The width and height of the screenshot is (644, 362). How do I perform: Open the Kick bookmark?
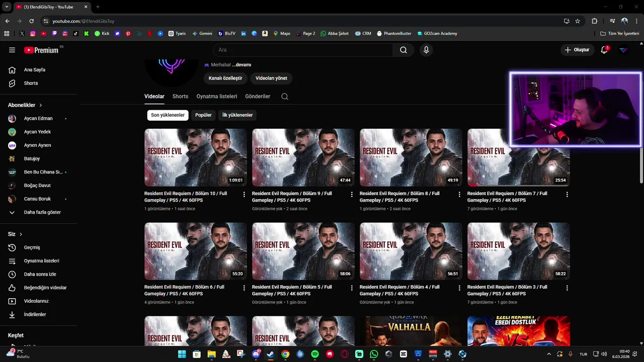(x=102, y=34)
